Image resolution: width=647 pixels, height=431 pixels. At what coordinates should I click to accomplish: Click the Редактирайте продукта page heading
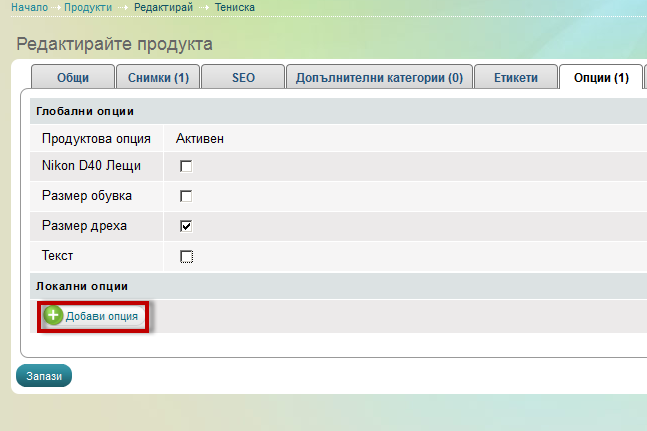click(114, 44)
